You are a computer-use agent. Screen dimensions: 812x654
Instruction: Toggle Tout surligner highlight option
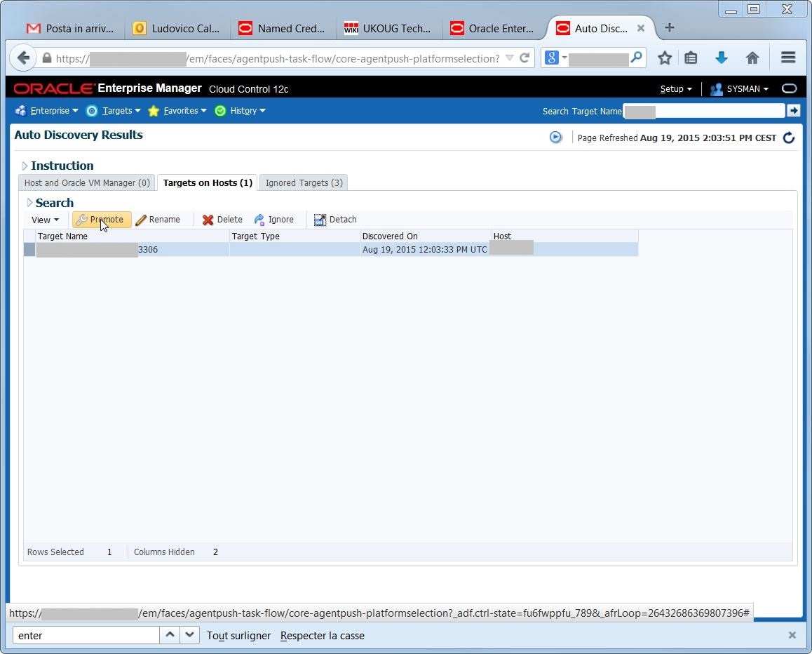coord(238,635)
